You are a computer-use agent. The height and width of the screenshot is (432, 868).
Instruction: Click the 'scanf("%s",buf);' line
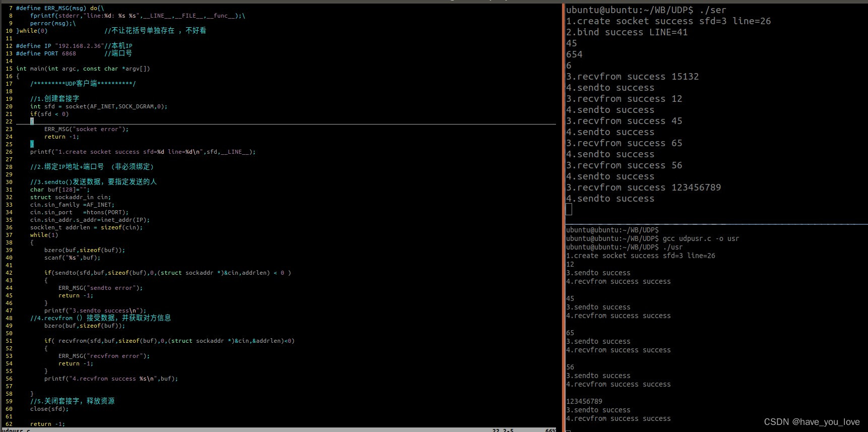72,258
